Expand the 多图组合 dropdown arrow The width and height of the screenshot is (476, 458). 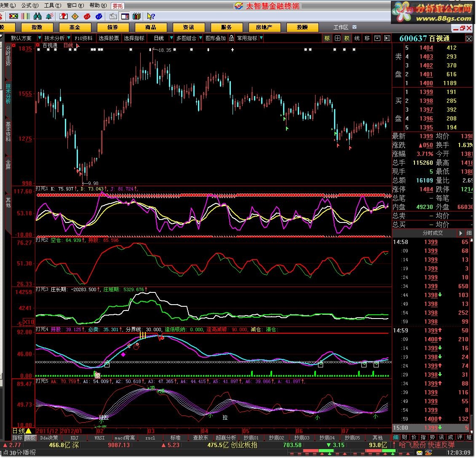tap(200, 38)
